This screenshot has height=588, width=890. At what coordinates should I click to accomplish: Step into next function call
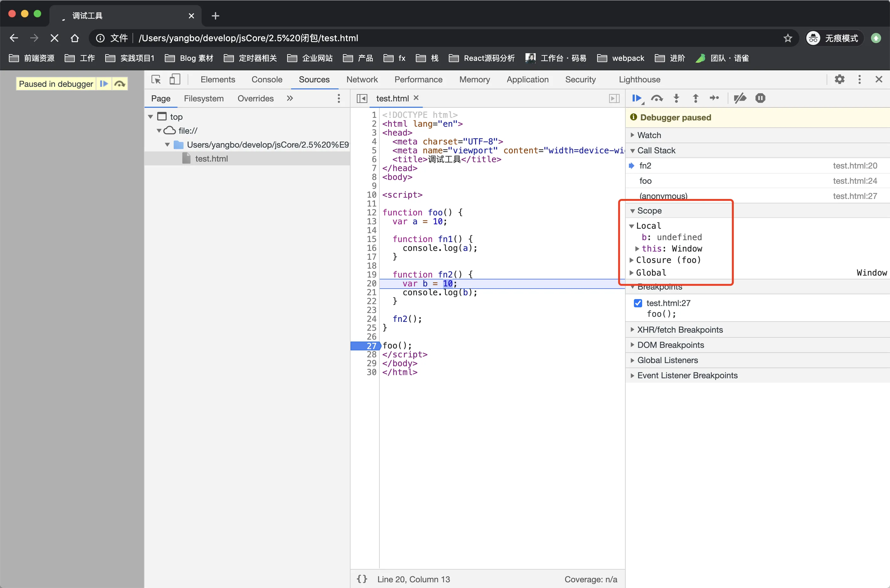pos(676,98)
